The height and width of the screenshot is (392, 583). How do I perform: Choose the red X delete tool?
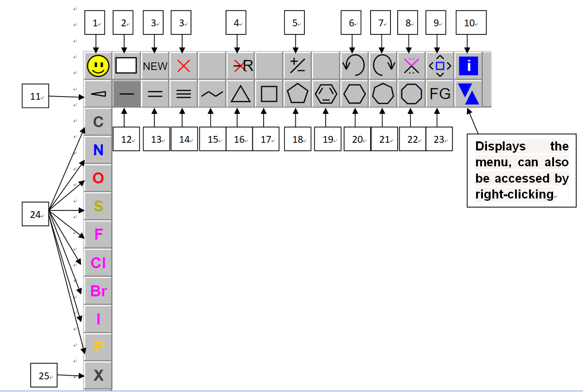point(183,66)
